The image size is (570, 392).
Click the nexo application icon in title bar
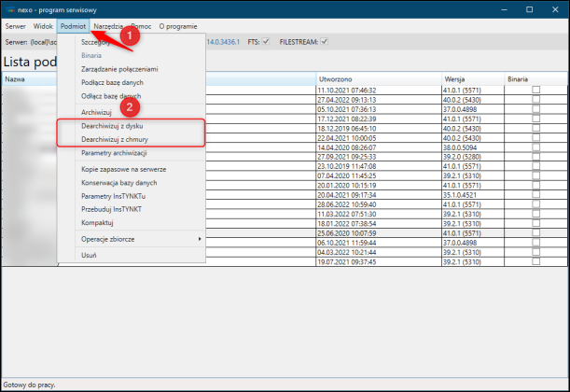10,10
